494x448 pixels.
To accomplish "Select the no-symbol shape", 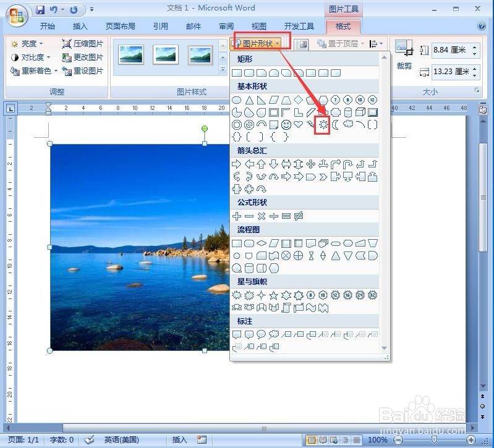I will coord(249,125).
